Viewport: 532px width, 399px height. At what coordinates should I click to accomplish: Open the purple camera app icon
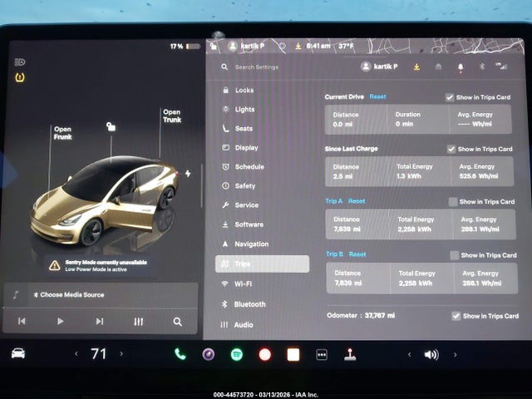pyautogui.click(x=209, y=355)
